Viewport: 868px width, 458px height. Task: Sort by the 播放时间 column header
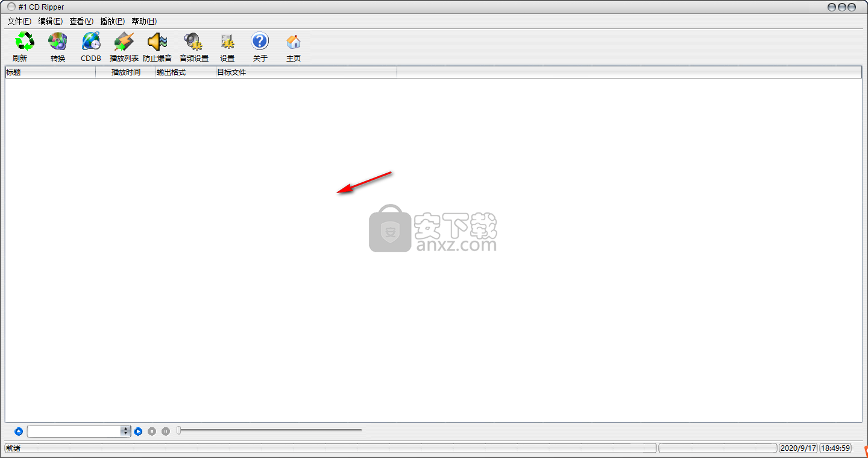pyautogui.click(x=126, y=72)
